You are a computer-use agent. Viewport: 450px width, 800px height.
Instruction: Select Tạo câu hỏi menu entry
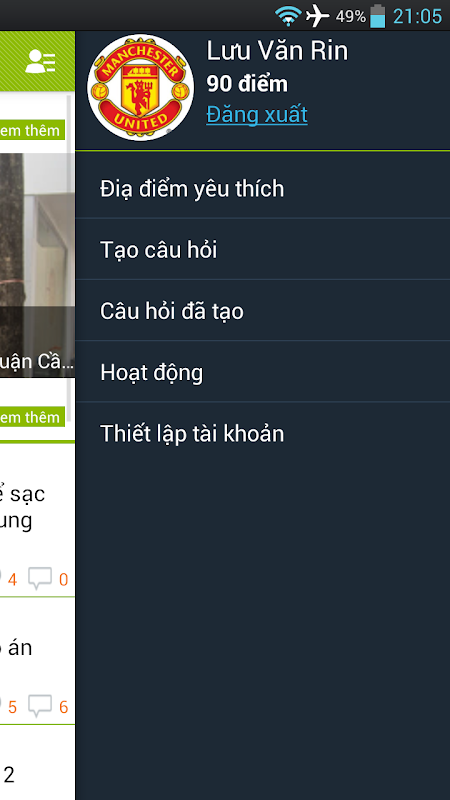263,250
